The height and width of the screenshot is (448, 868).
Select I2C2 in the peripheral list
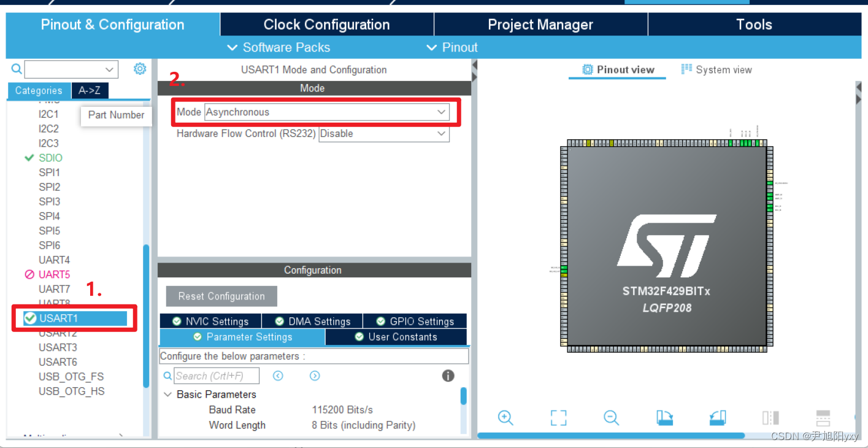48,128
